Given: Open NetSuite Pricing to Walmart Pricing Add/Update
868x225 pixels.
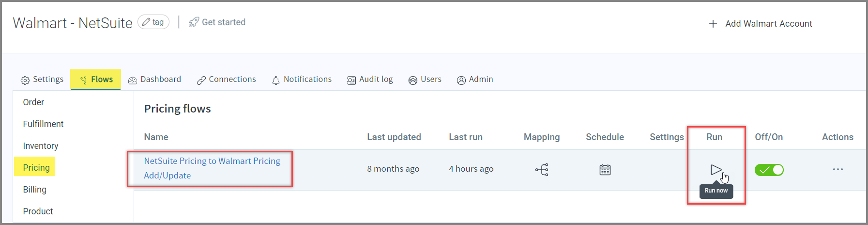Looking at the screenshot, I should 212,168.
